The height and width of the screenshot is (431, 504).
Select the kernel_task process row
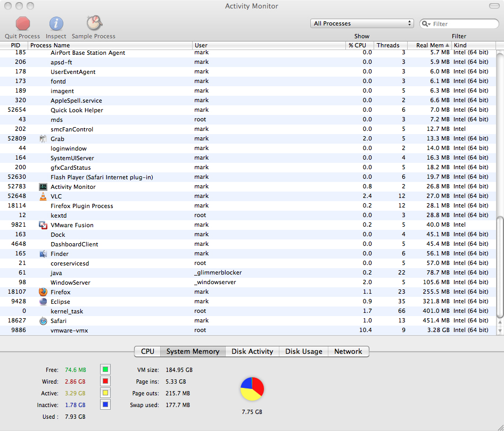(x=248, y=311)
